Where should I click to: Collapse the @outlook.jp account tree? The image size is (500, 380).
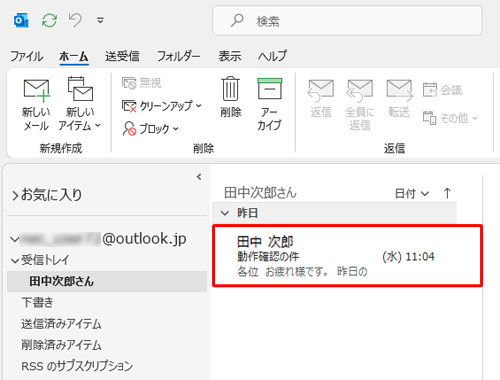14,239
